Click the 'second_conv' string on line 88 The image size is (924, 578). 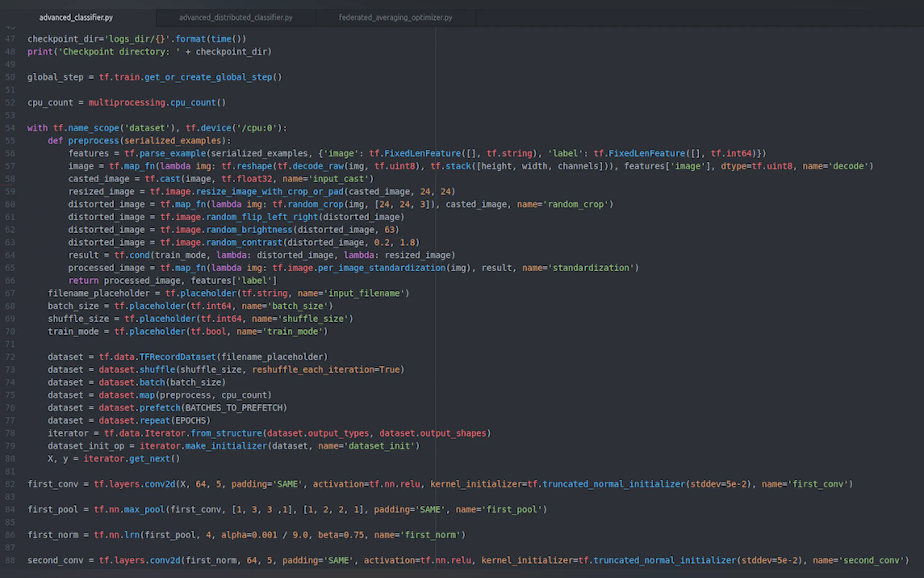871,561
